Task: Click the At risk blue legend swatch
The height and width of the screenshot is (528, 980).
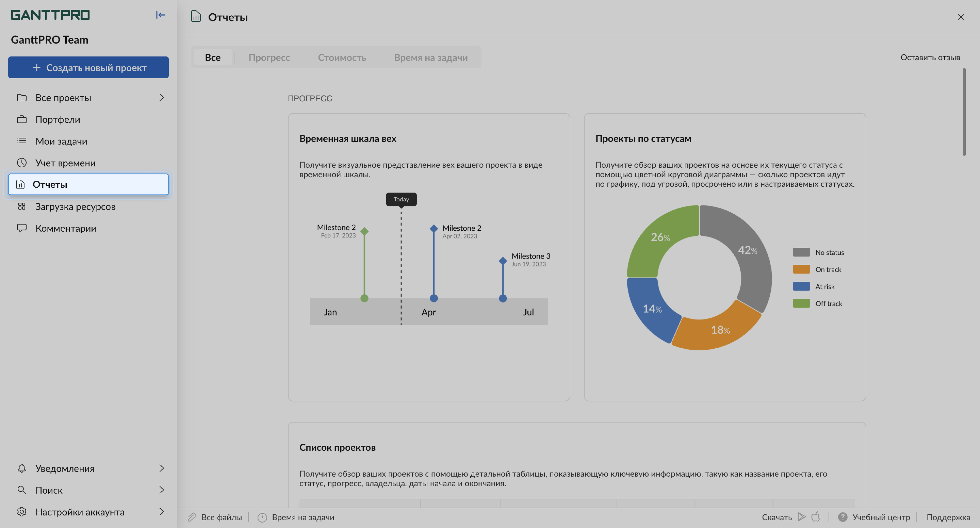Action: click(x=801, y=286)
